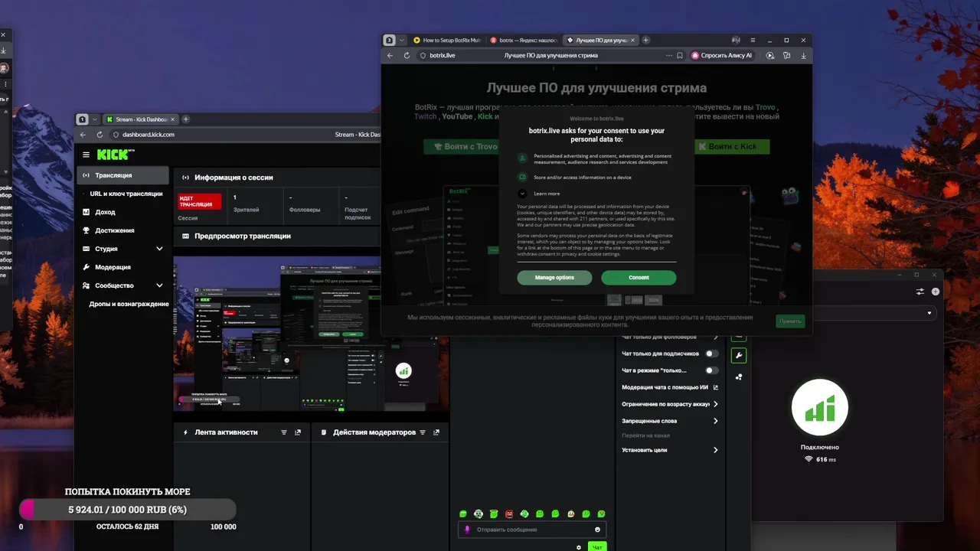Image resolution: width=980 pixels, height=551 pixels.
Task: Select the Stream - Kick Dashboard tab
Action: pyautogui.click(x=141, y=119)
